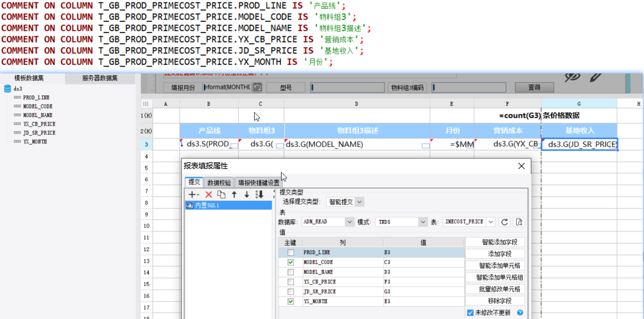Click the hide (crossed eye) icon in parameter pane
The image size is (644, 319).
pos(572,77)
